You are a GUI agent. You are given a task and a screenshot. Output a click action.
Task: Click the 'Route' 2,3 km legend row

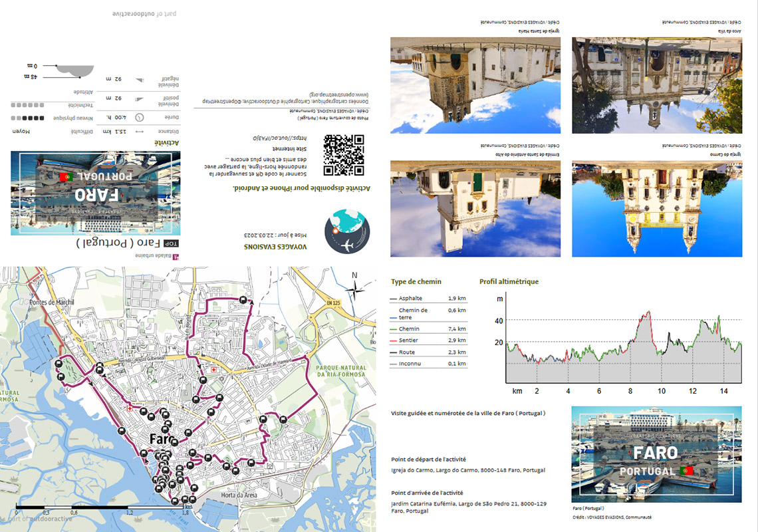[x=428, y=352]
